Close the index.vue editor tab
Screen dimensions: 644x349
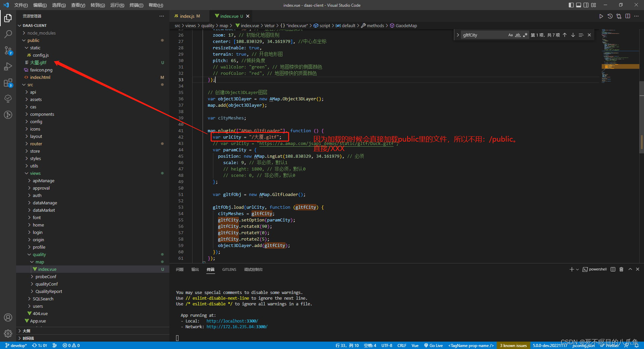(x=248, y=16)
